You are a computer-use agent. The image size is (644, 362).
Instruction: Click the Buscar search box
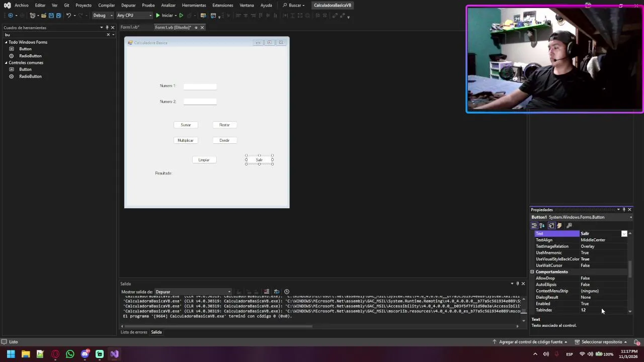(x=293, y=5)
